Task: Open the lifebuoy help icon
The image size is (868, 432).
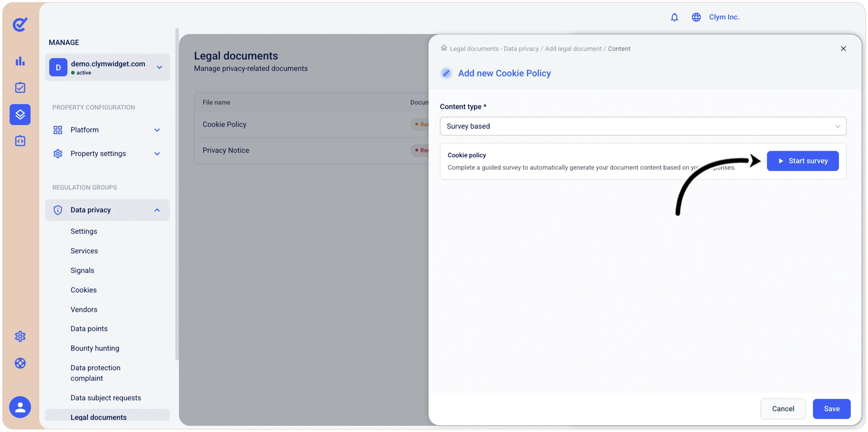Action: coord(20,363)
